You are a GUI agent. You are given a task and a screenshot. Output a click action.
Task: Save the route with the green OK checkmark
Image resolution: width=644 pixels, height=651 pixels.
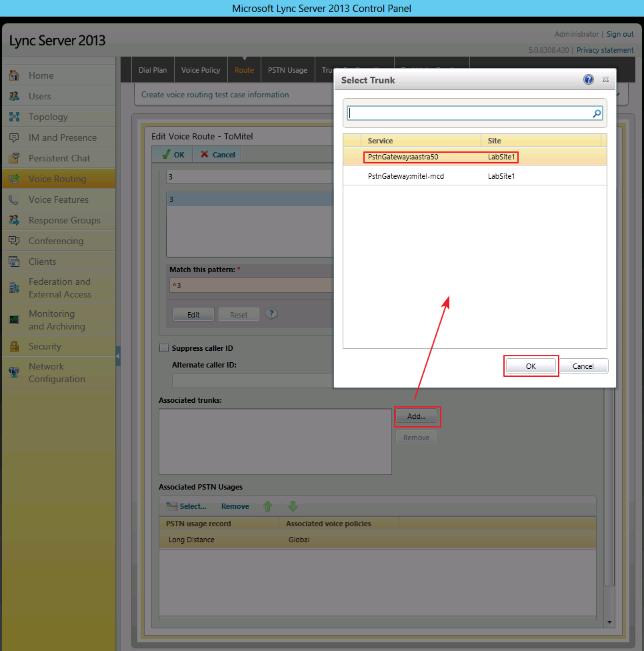tap(171, 154)
